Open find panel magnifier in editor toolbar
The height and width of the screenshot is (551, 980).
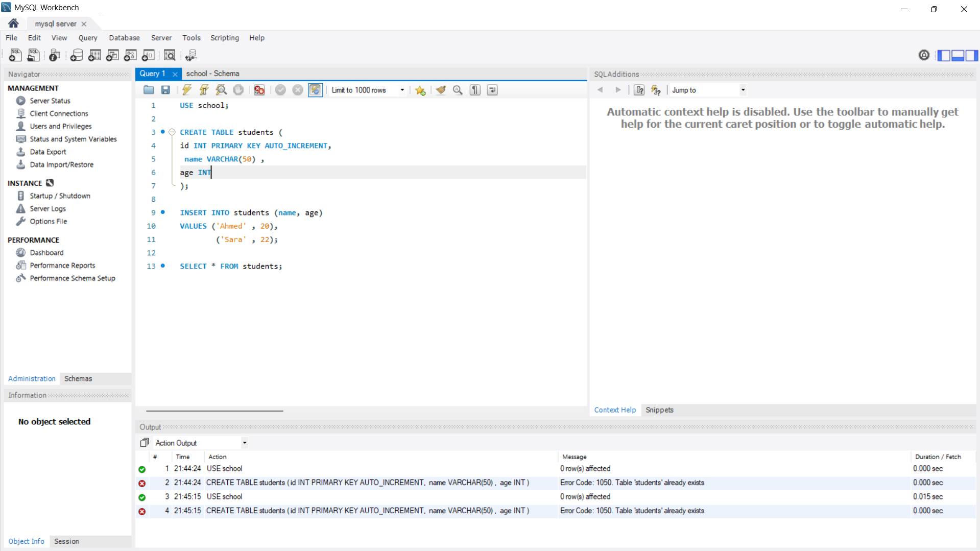point(458,90)
